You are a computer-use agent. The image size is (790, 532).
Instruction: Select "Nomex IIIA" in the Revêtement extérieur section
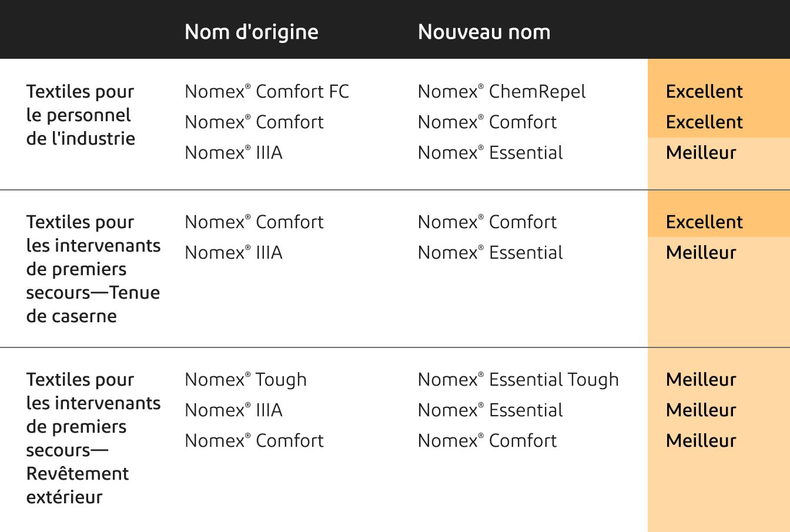click(x=233, y=410)
